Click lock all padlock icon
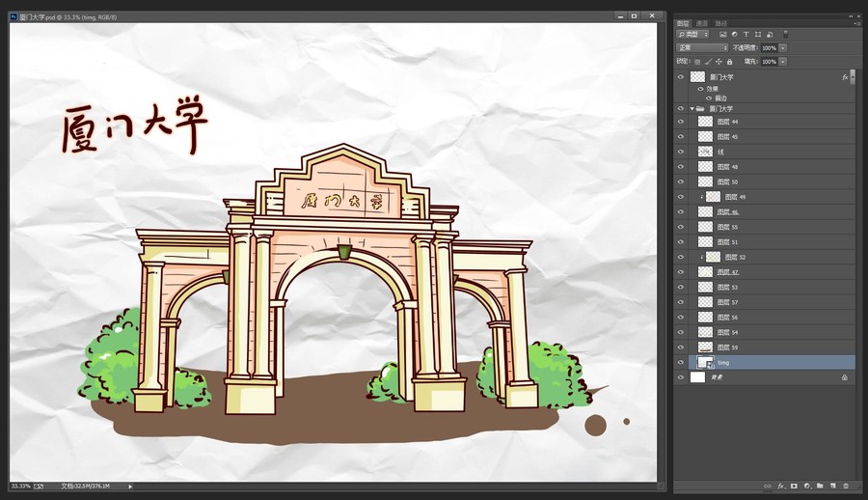The height and width of the screenshot is (500, 868). pyautogui.click(x=730, y=62)
